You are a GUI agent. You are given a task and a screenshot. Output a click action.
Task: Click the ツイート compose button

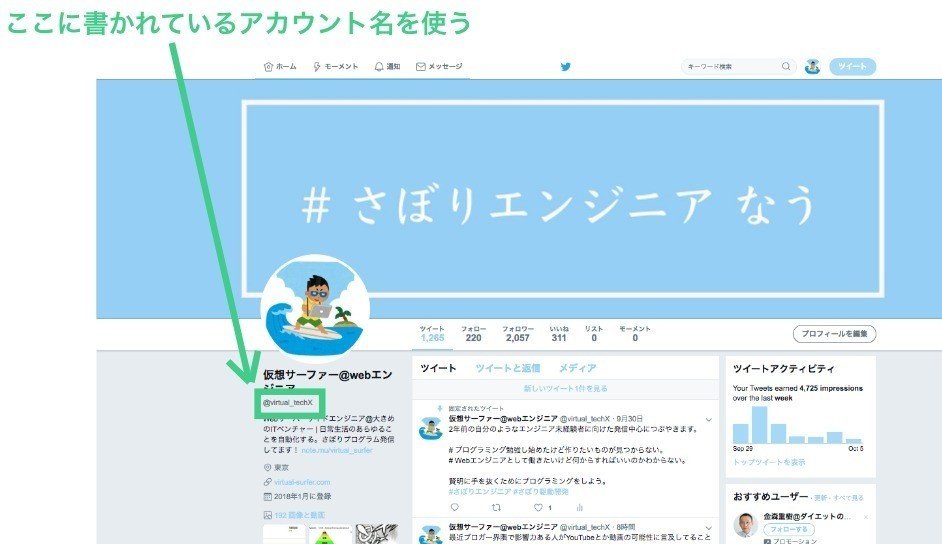click(x=852, y=67)
